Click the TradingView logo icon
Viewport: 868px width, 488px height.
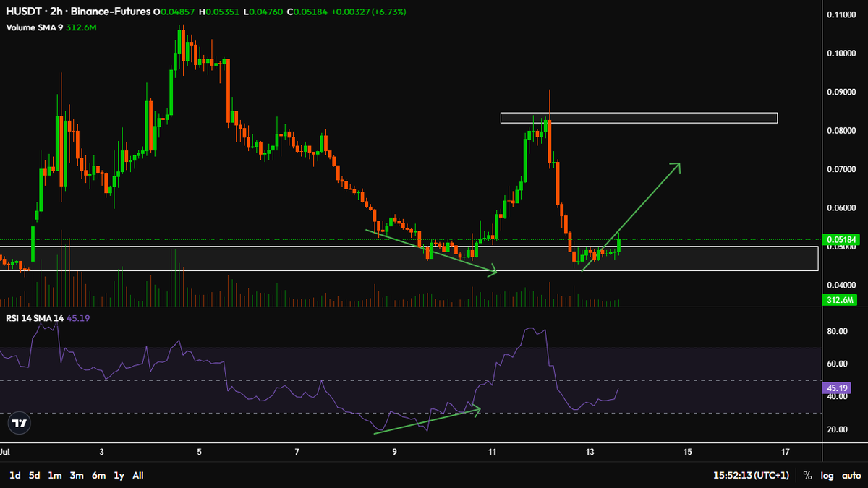coord(20,424)
